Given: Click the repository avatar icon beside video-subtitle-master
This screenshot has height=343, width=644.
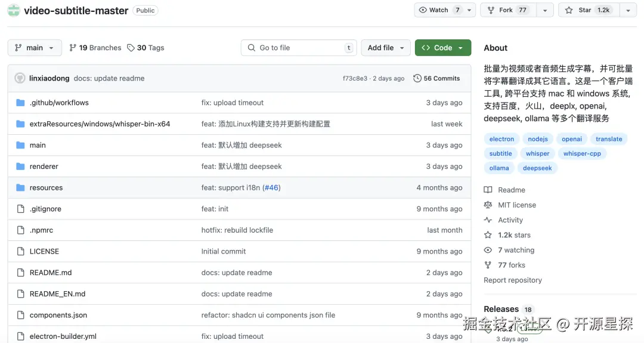Looking at the screenshot, I should pyautogui.click(x=14, y=10).
